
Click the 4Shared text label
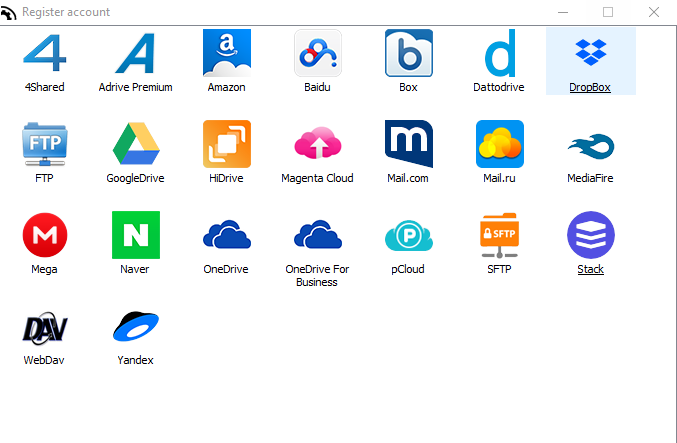44,87
